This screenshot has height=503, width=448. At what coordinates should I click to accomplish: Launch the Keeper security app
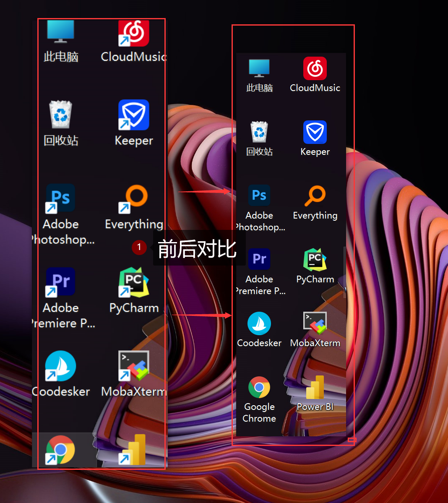[x=133, y=115]
